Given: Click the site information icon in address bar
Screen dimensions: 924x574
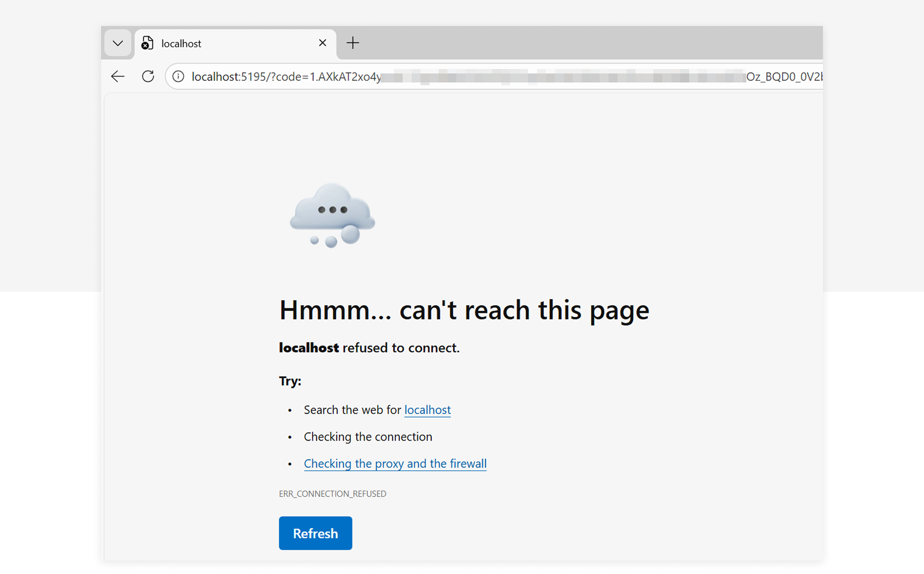Looking at the screenshot, I should [178, 76].
